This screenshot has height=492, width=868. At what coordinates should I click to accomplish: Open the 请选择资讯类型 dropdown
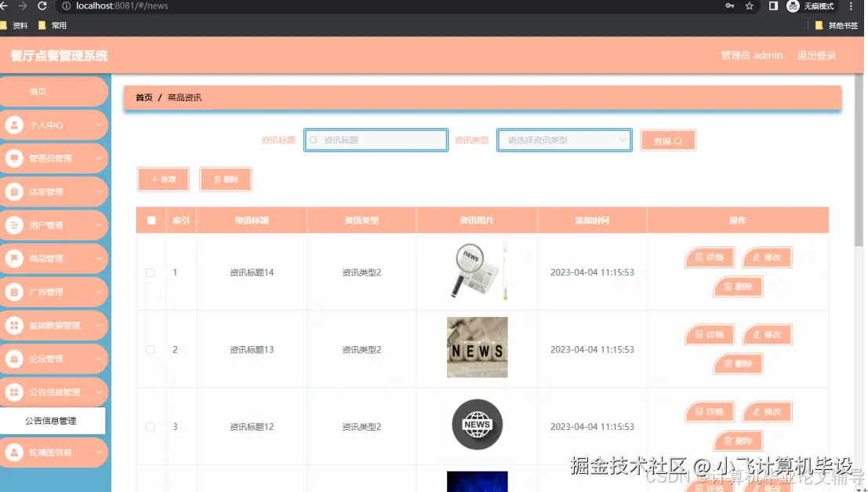pyautogui.click(x=564, y=140)
